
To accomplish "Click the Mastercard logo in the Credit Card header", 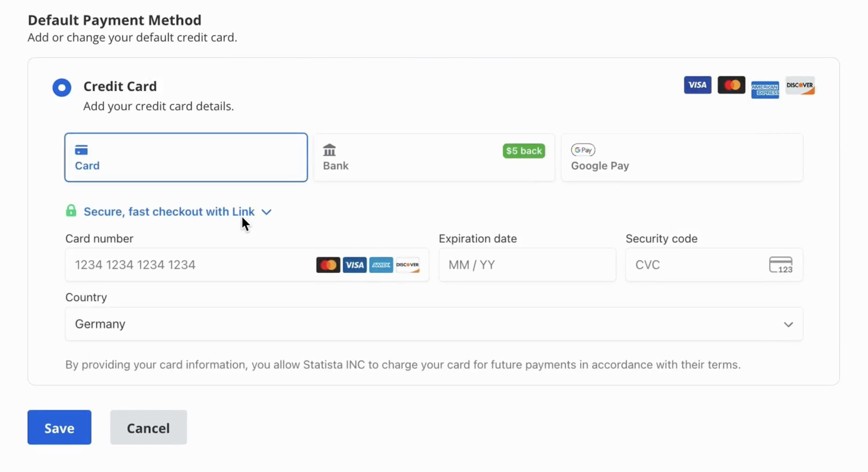I will (x=731, y=85).
